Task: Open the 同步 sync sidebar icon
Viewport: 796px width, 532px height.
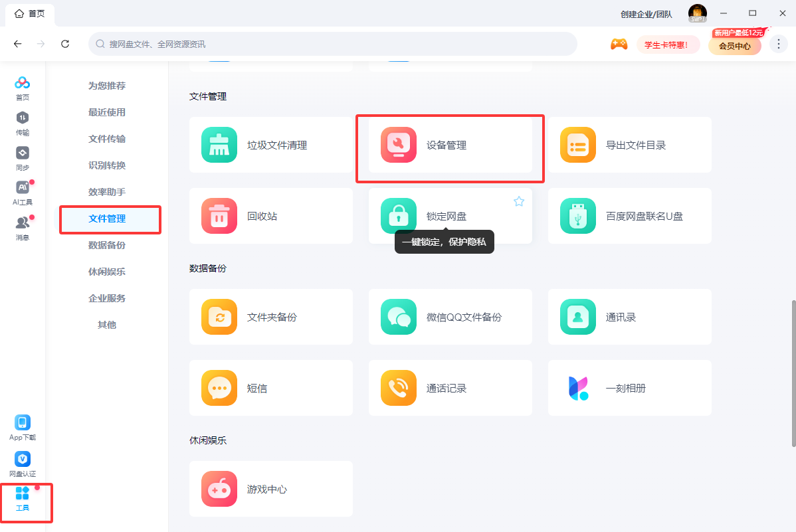Action: (23, 159)
